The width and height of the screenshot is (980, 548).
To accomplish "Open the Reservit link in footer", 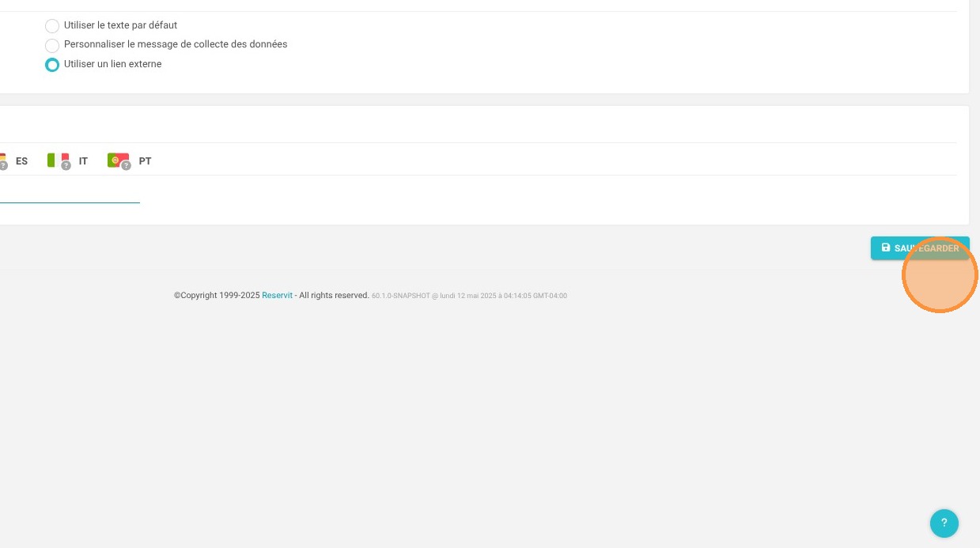I will pos(277,296).
